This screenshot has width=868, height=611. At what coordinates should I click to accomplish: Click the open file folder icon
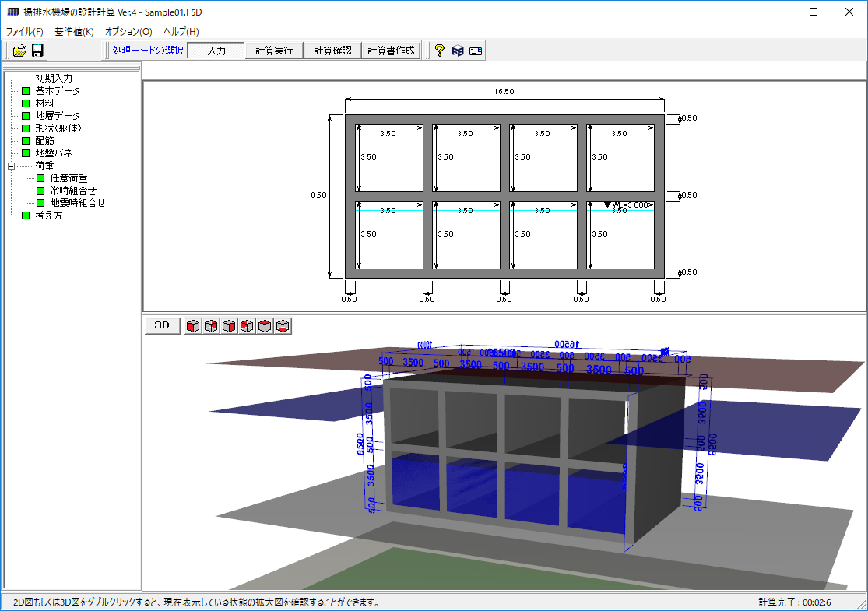19,51
